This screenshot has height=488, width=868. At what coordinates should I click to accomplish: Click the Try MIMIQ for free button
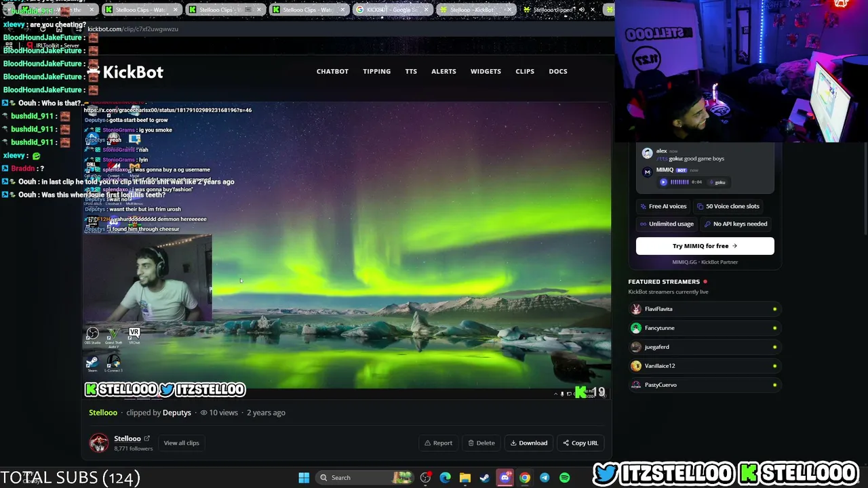[x=705, y=246]
